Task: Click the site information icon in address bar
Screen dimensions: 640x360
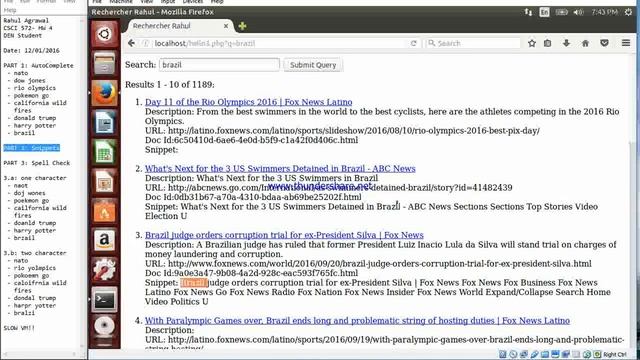Action: coord(145,43)
